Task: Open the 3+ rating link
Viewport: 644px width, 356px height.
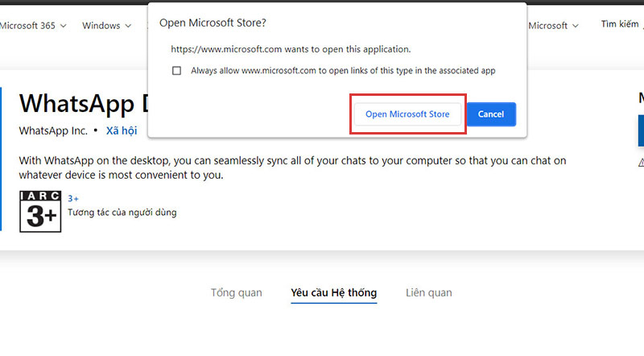Action: pos(73,199)
